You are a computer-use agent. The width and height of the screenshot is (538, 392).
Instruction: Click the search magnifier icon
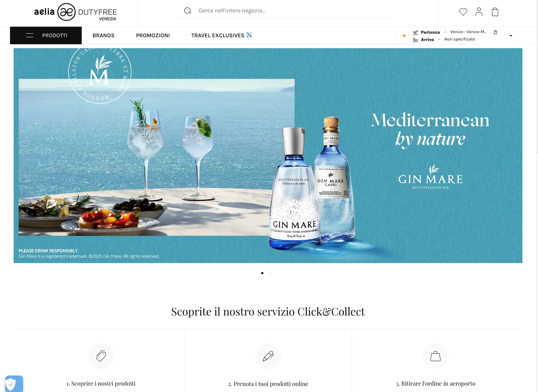[x=188, y=11]
